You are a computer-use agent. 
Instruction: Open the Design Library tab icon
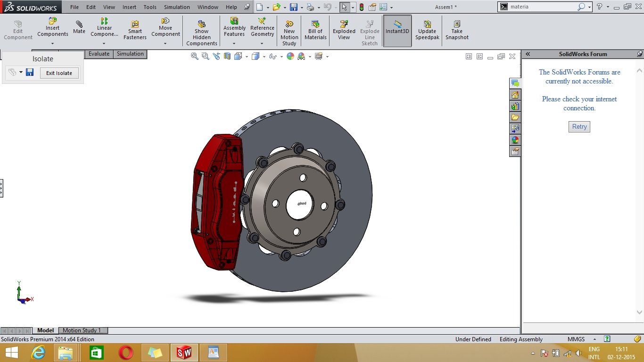515,106
